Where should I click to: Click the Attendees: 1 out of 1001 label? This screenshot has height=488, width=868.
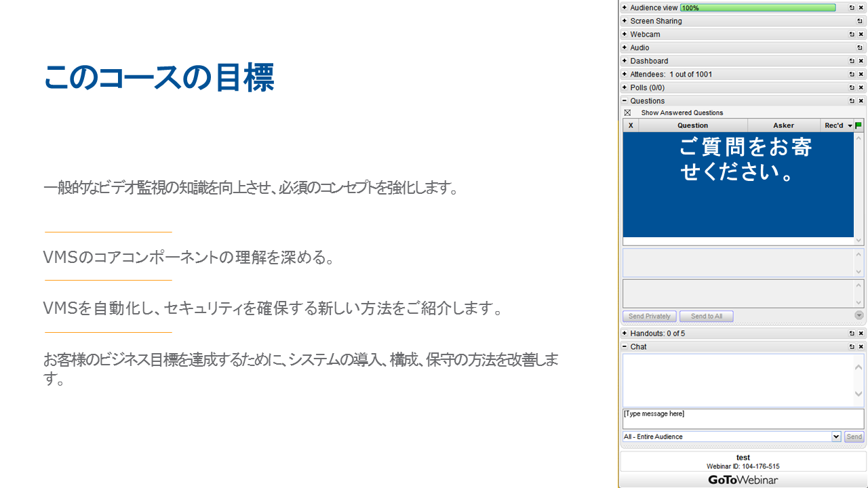point(671,75)
